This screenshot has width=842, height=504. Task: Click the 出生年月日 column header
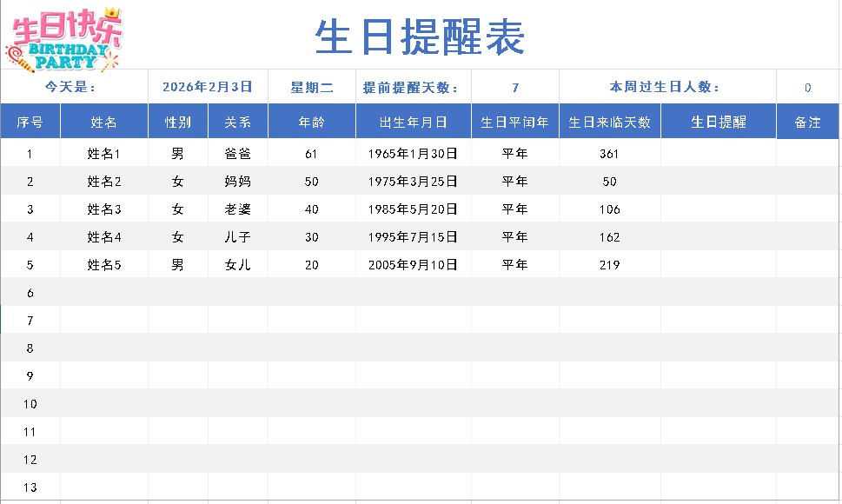[x=414, y=122]
